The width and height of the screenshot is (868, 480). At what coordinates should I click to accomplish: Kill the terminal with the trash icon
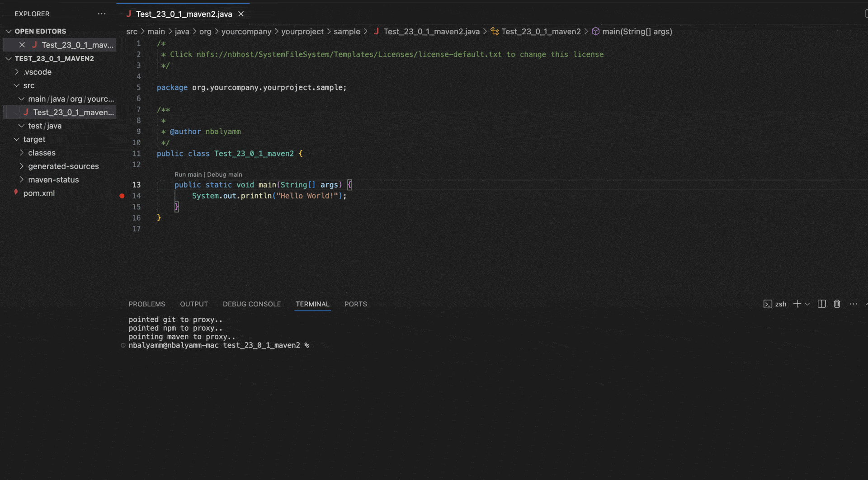click(837, 304)
